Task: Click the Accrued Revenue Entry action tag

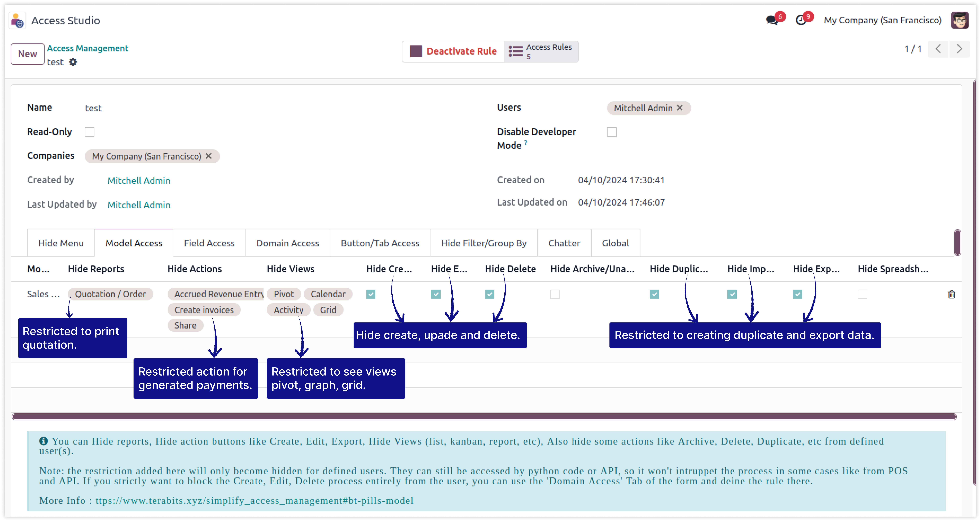Action: (x=216, y=294)
